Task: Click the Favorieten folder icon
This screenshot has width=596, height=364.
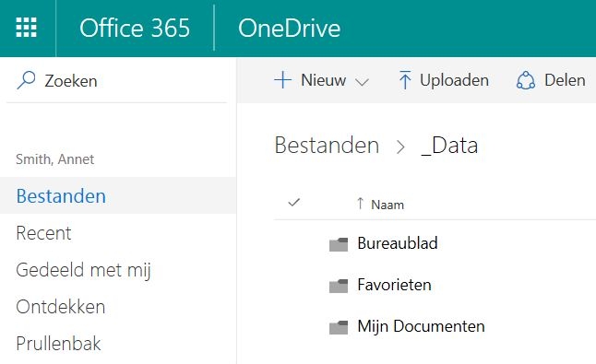Action: pos(339,286)
